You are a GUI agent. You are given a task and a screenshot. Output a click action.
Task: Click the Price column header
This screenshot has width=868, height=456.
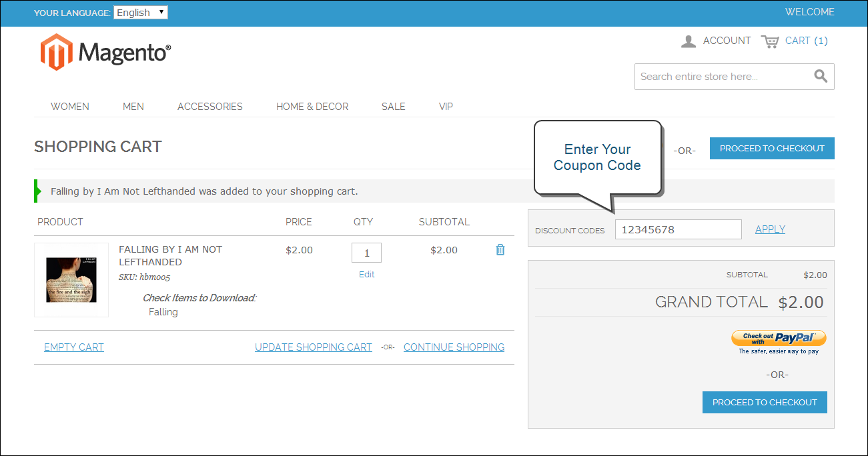point(299,221)
